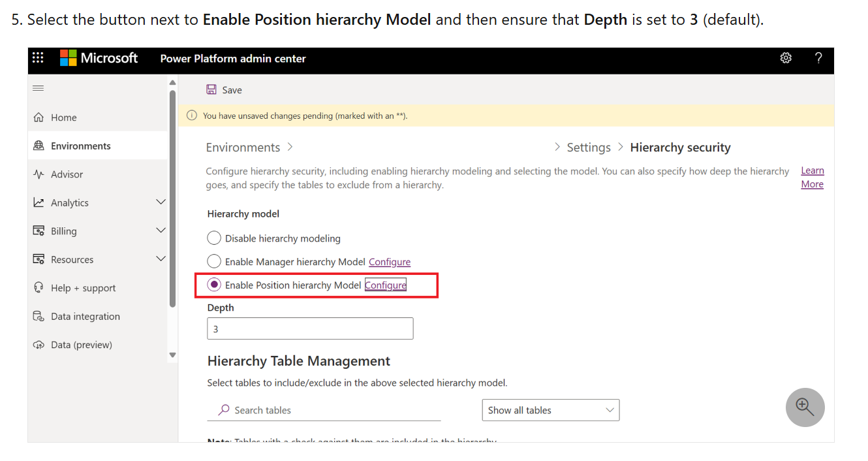Open the Data integration page
The width and height of the screenshot is (868, 461).
click(85, 316)
